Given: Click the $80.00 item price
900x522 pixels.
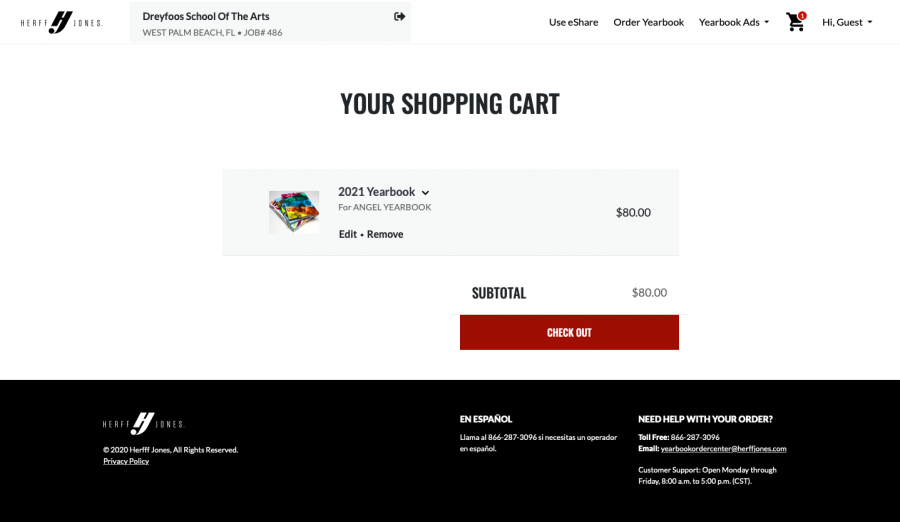Looking at the screenshot, I should 633,212.
